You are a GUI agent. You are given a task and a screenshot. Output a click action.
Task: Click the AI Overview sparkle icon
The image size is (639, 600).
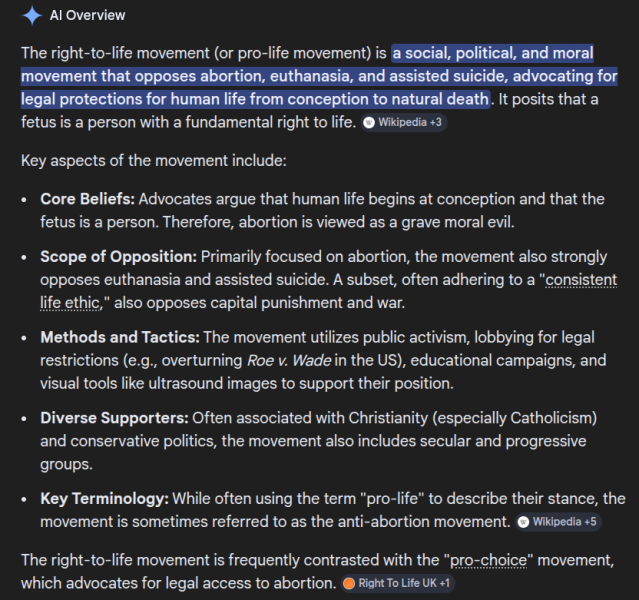[x=31, y=16]
